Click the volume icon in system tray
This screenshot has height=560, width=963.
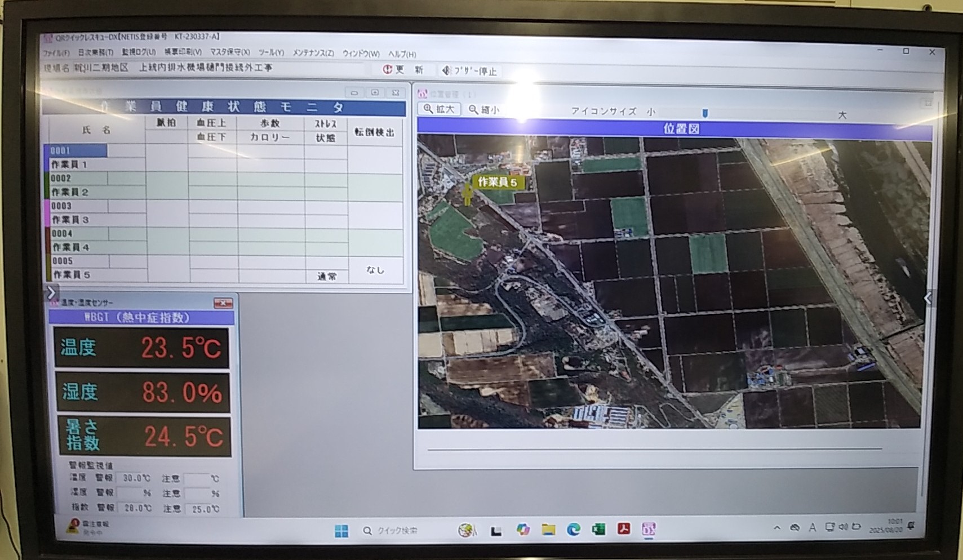tap(843, 527)
